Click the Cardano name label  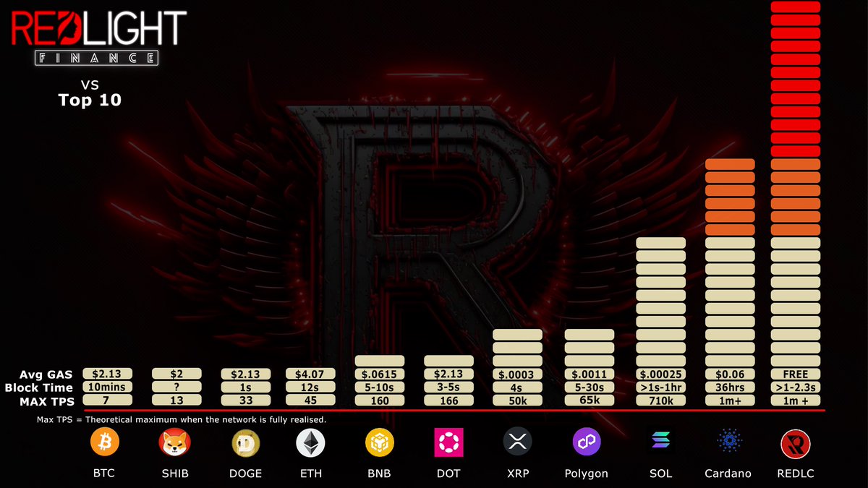(x=728, y=474)
